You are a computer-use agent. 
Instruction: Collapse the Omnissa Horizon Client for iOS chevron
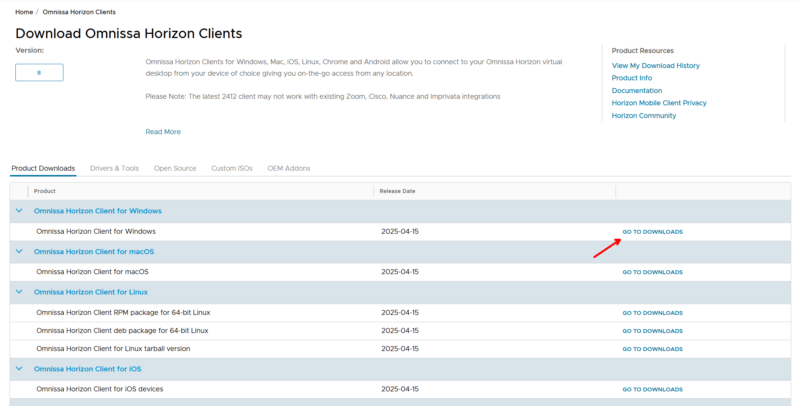click(19, 368)
